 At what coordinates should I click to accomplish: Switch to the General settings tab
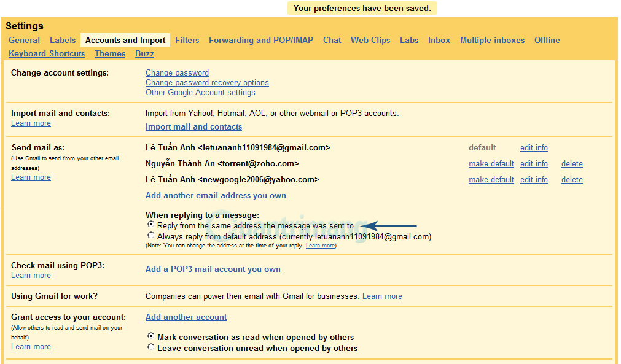coord(24,40)
